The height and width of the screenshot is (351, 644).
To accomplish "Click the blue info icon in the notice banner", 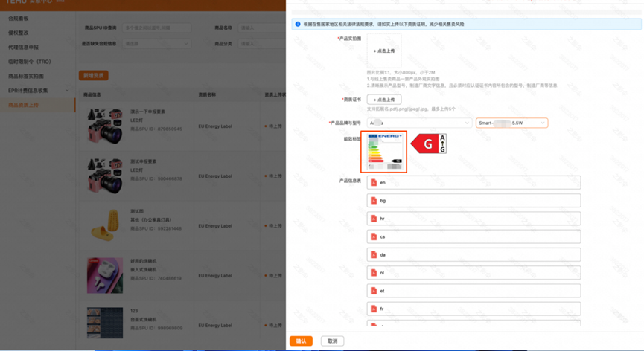I will tap(298, 25).
